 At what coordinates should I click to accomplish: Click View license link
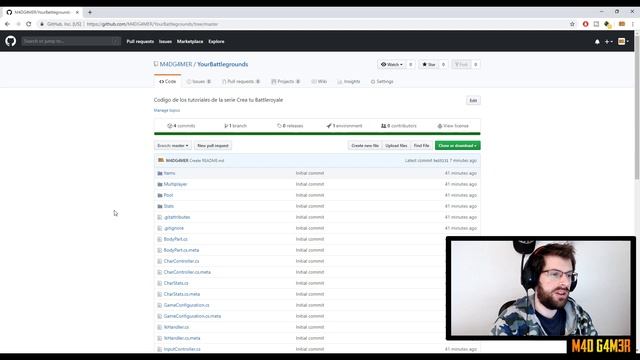tap(453, 126)
